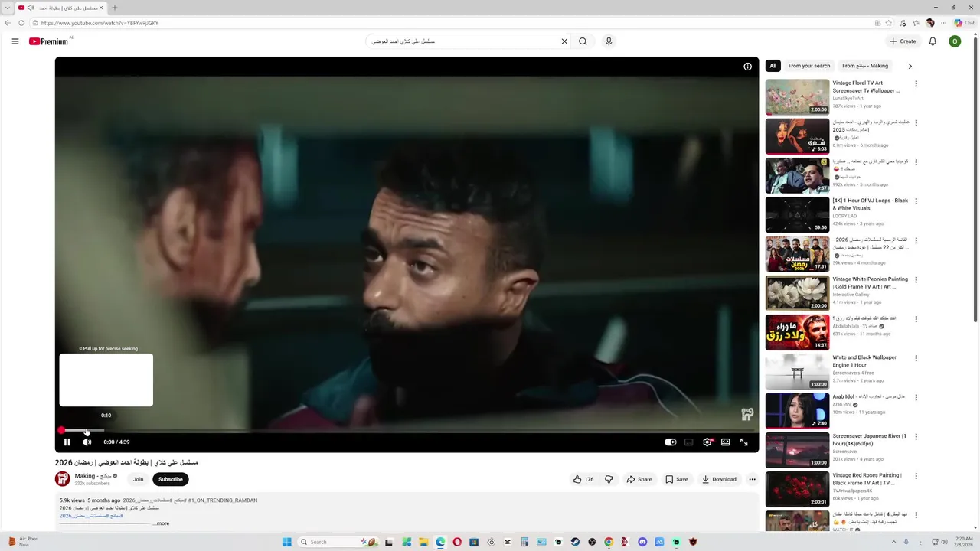
Task: Open Edge profile avatar
Action: click(929, 23)
